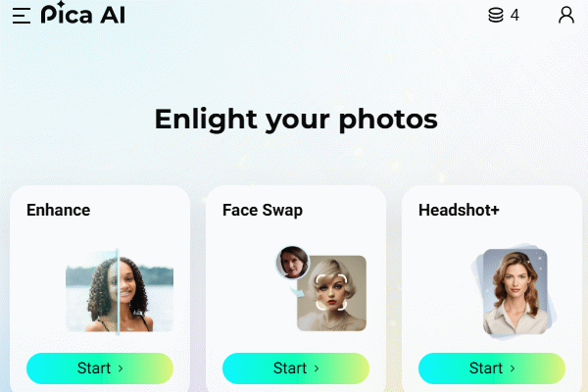Click the credits count number 4
Viewport: 588px width, 392px height.
[x=514, y=16]
